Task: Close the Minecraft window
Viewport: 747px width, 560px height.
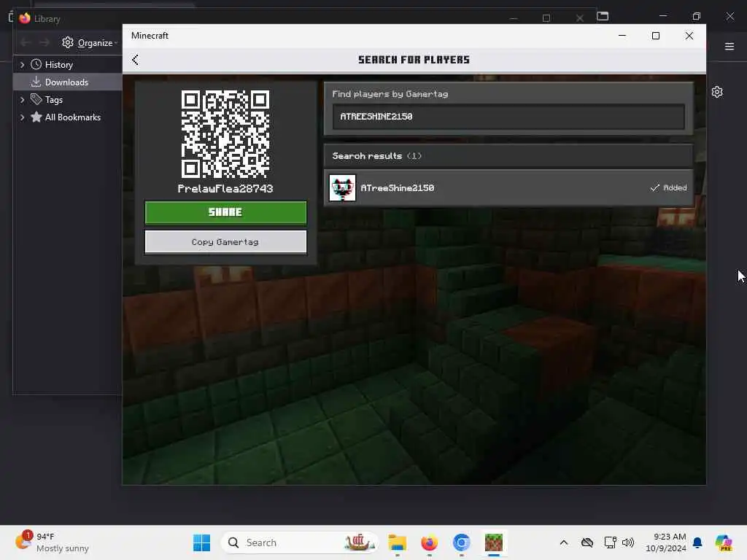Action: click(689, 36)
